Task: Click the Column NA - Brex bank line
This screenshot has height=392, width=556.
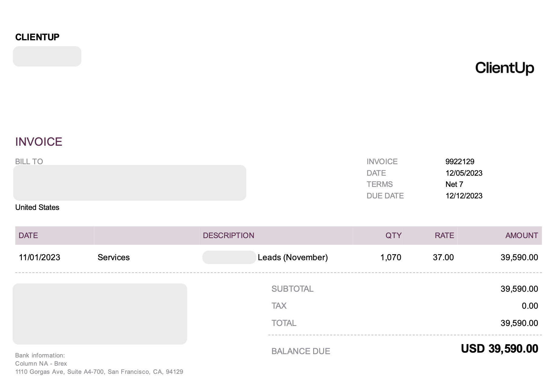Action: pyautogui.click(x=41, y=364)
